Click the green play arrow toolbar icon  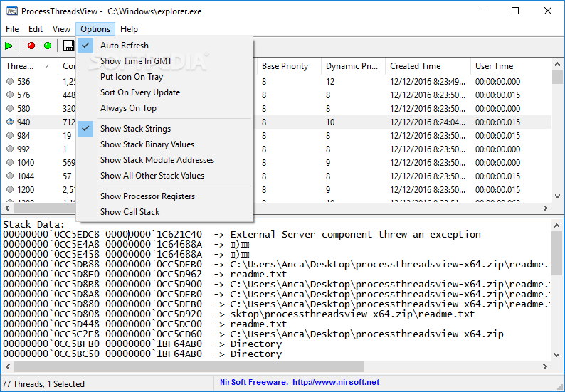[9, 46]
